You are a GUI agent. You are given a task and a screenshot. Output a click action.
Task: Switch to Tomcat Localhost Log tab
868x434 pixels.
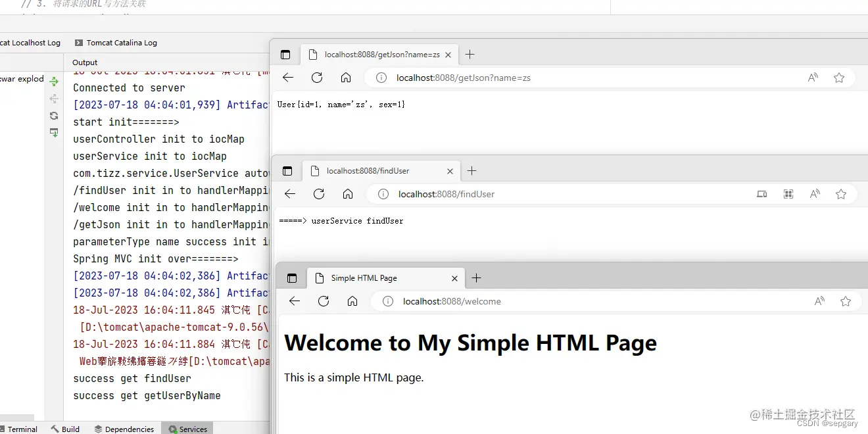tap(30, 43)
